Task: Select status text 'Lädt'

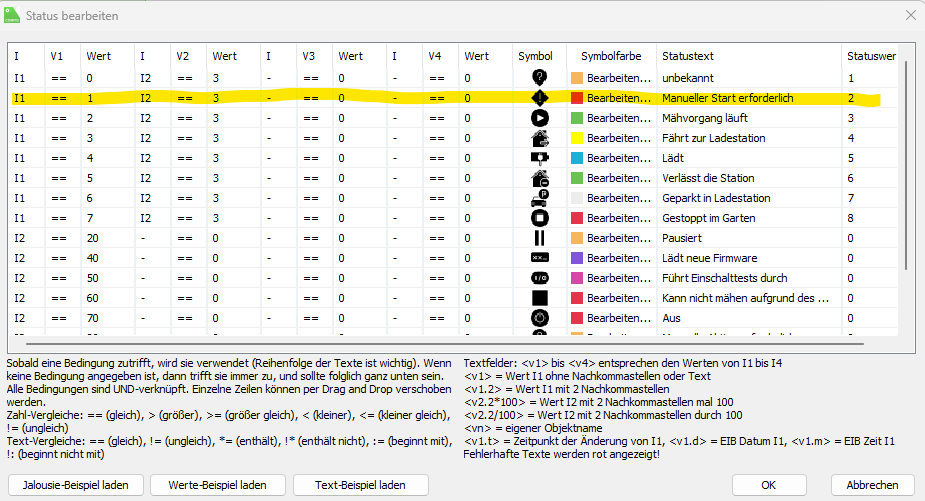Action: click(x=673, y=158)
